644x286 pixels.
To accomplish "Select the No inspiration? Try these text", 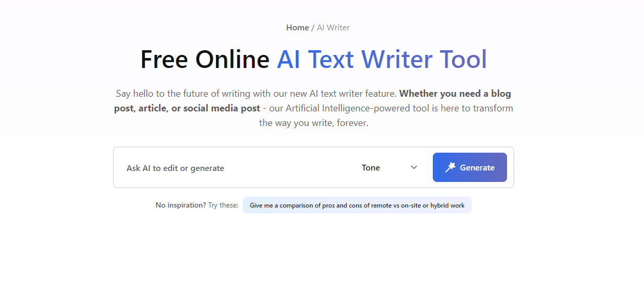I will click(197, 205).
